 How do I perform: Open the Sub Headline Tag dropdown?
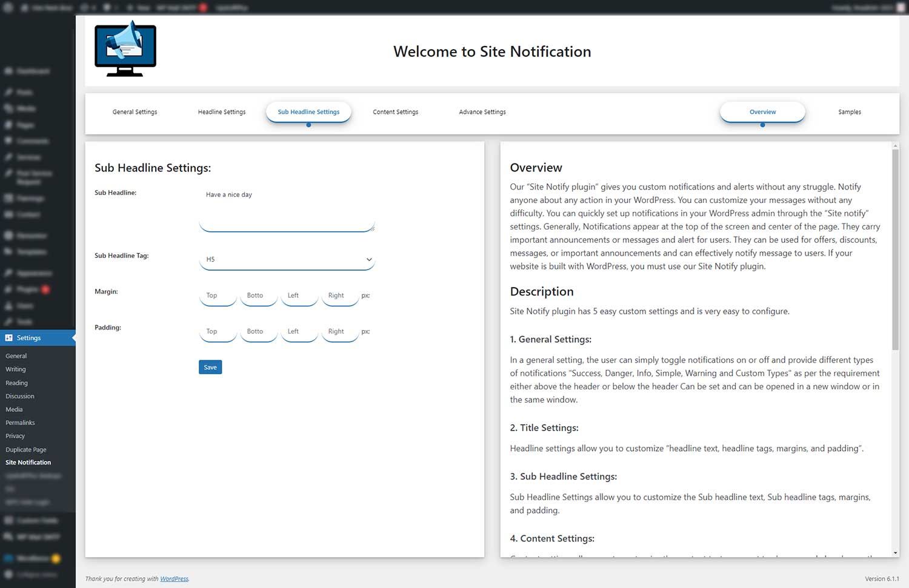tap(287, 259)
